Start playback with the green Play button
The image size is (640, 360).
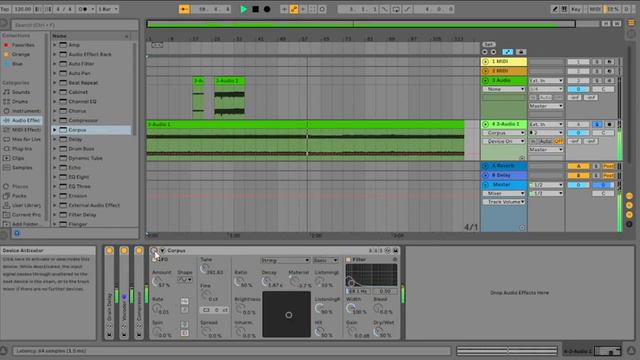pos(244,9)
